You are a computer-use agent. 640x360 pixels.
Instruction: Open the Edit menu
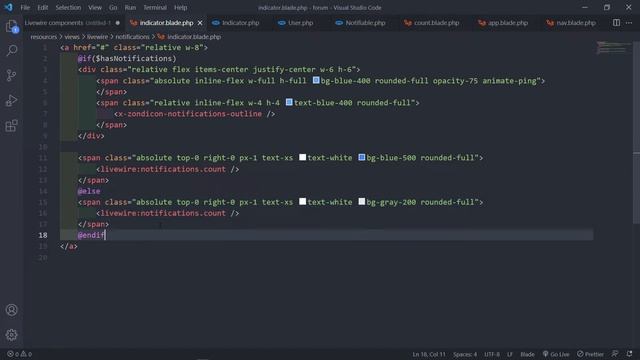coord(42,7)
